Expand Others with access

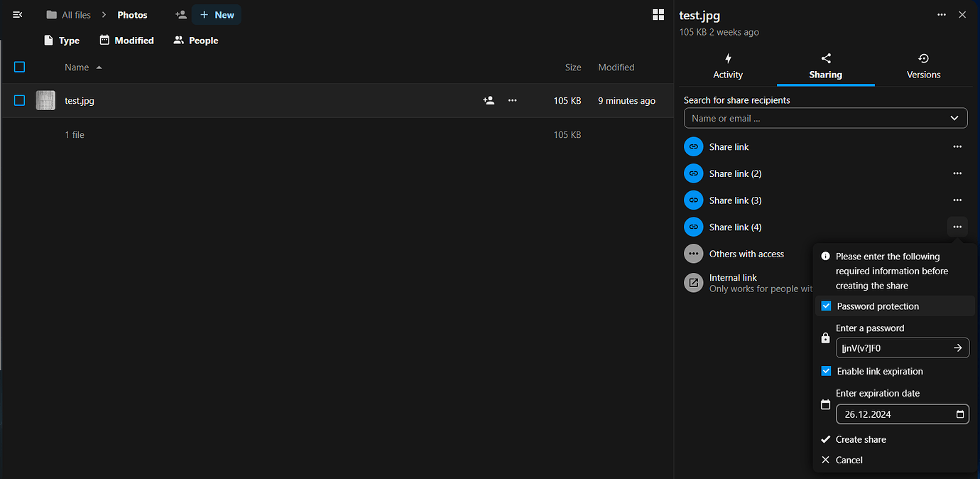coord(748,254)
